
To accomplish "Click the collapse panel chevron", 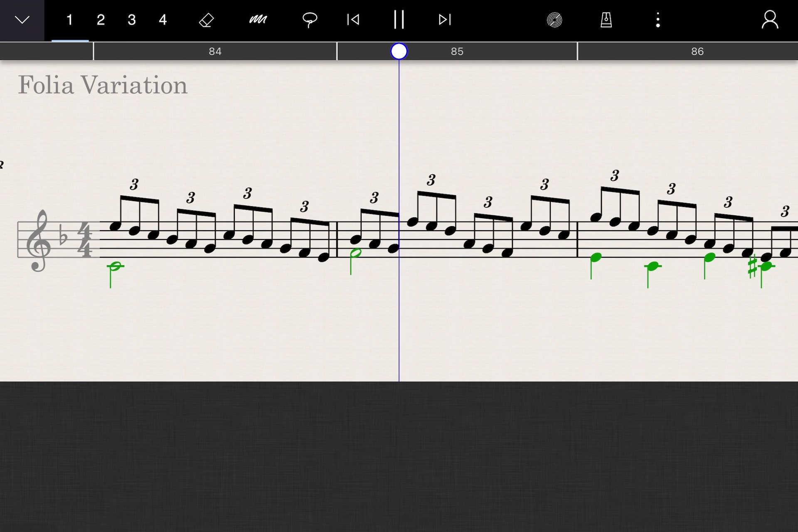I will click(21, 20).
